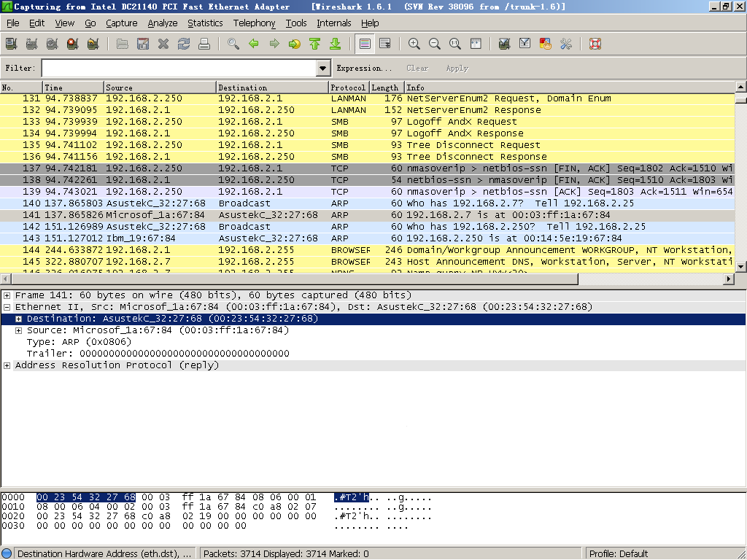Open expert info status bar circle

(x=7, y=554)
